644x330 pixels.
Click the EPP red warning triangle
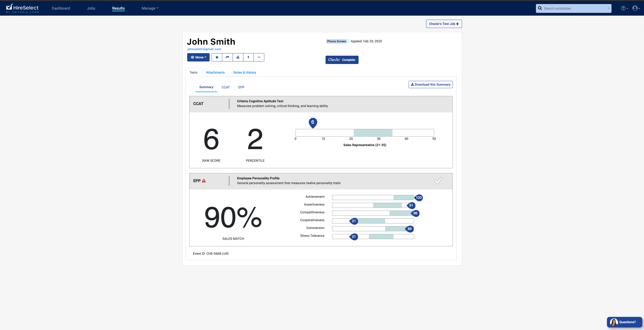(204, 181)
